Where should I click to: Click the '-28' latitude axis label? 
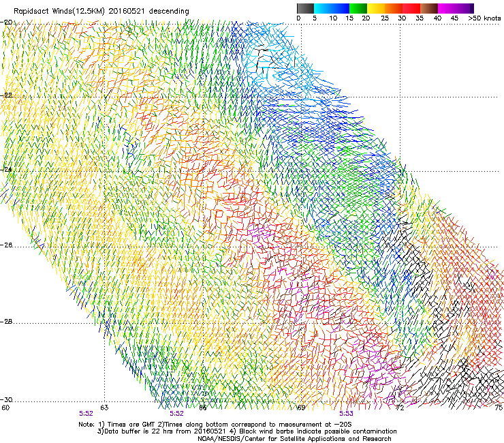[x=6, y=322]
